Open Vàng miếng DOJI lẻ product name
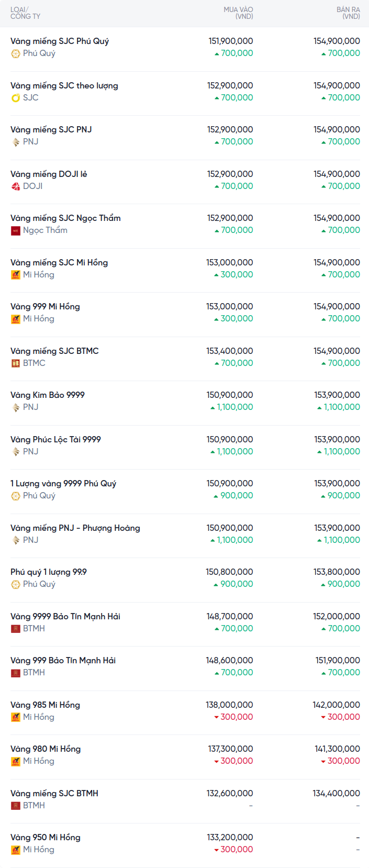 pos(49,174)
